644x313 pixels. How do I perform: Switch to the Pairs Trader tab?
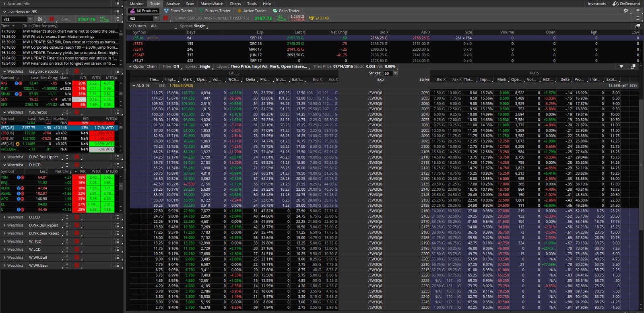pyautogui.click(x=286, y=11)
